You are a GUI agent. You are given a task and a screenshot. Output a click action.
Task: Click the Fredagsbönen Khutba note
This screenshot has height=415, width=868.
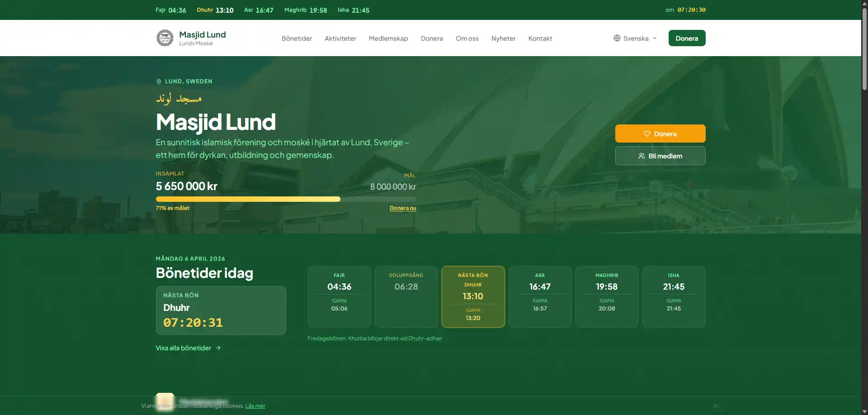pyautogui.click(x=375, y=339)
